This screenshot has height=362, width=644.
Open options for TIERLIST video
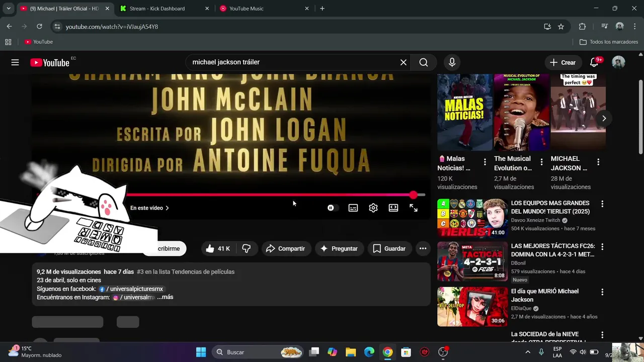click(x=602, y=204)
